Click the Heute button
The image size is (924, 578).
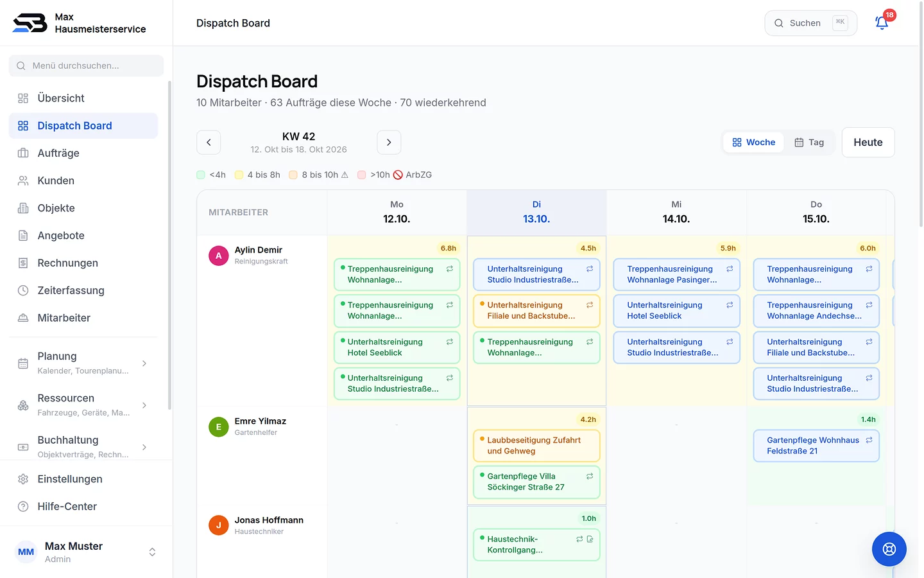(868, 143)
